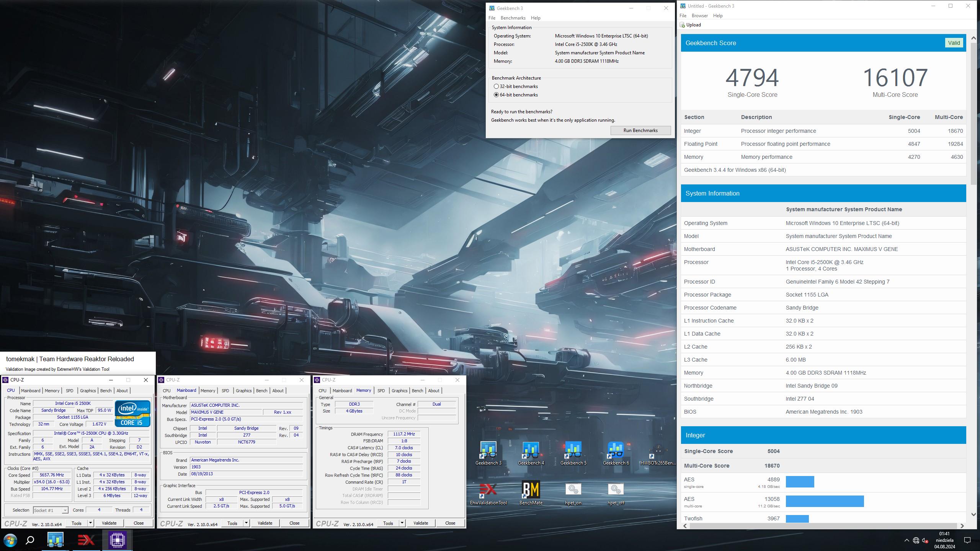
Task: Open Help menu in Geekbench 3 launcher
Action: (536, 18)
